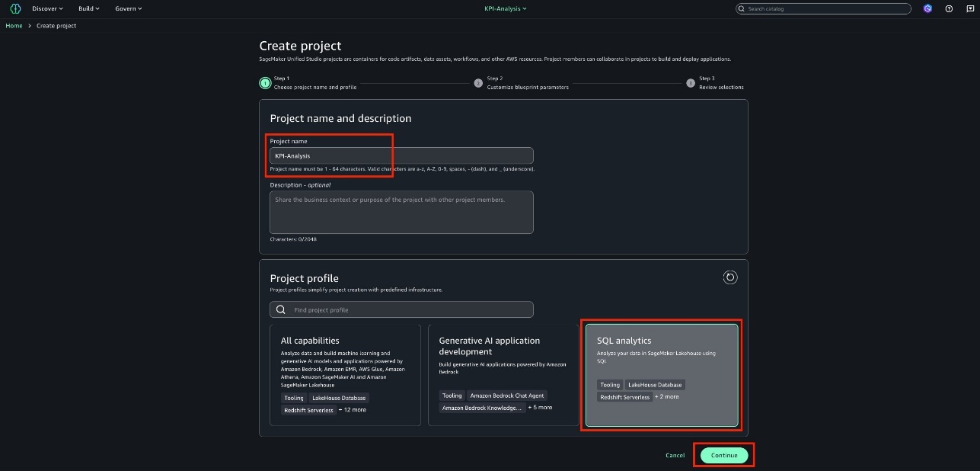Viewport: 980px width, 471px height.
Task: Click Redshift Serverless tag in All capabilities card
Action: coord(309,410)
